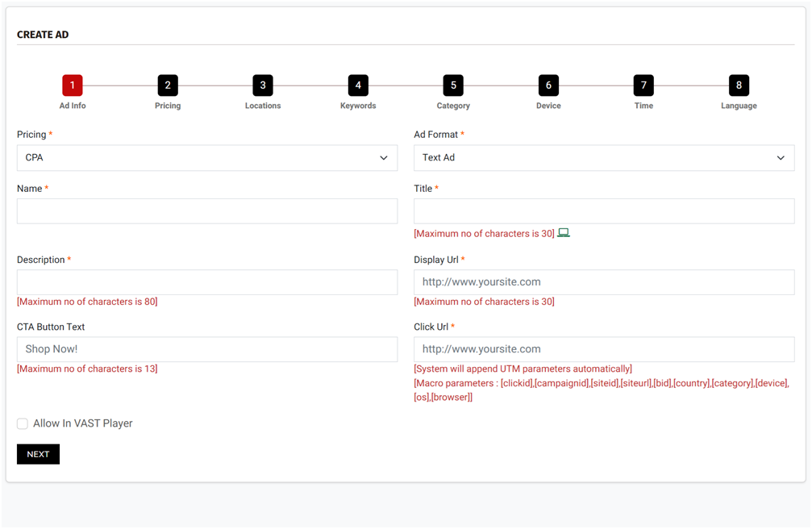Go to step 8 Language
Image resolution: width=812 pixels, height=529 pixels.
(739, 85)
